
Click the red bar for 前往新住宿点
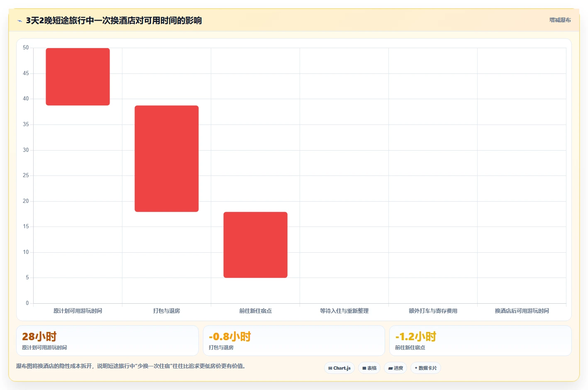pos(255,245)
